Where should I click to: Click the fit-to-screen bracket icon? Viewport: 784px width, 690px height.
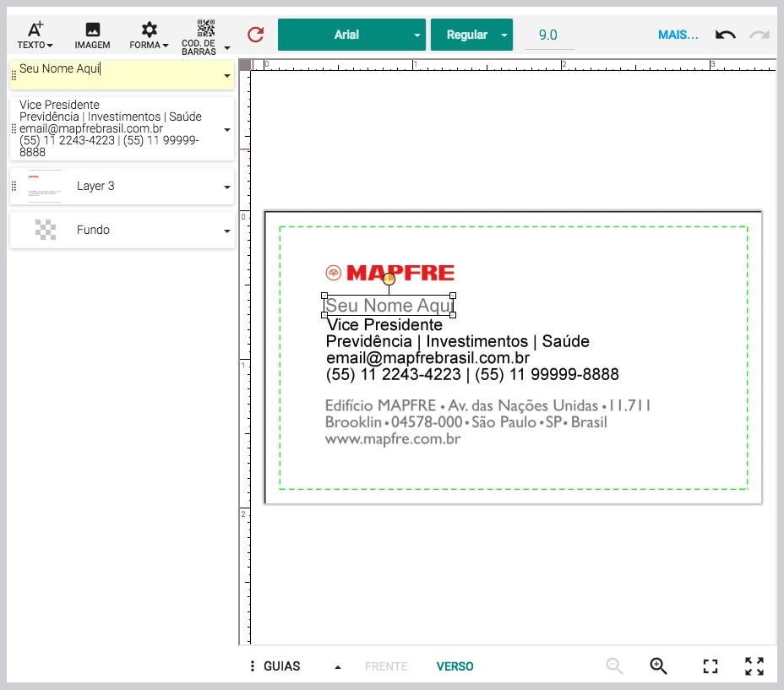[x=710, y=666]
